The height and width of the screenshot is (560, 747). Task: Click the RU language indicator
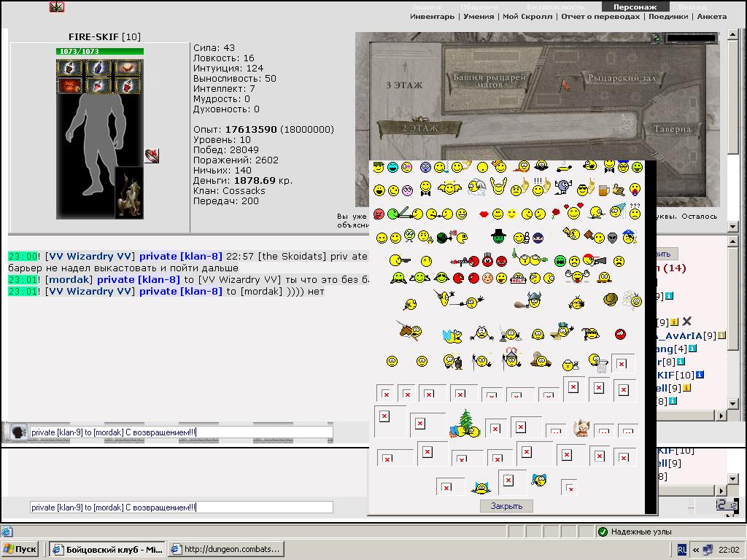[682, 550]
